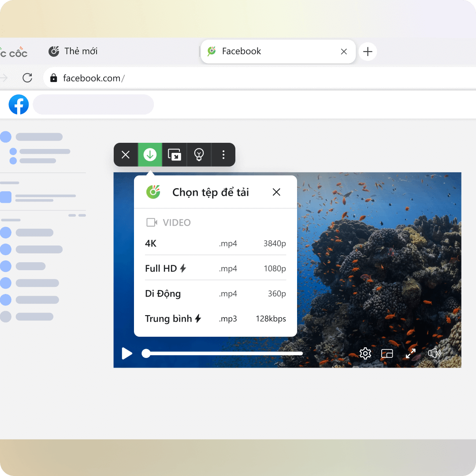Dismiss the video toolbar with X icon

[x=126, y=155]
